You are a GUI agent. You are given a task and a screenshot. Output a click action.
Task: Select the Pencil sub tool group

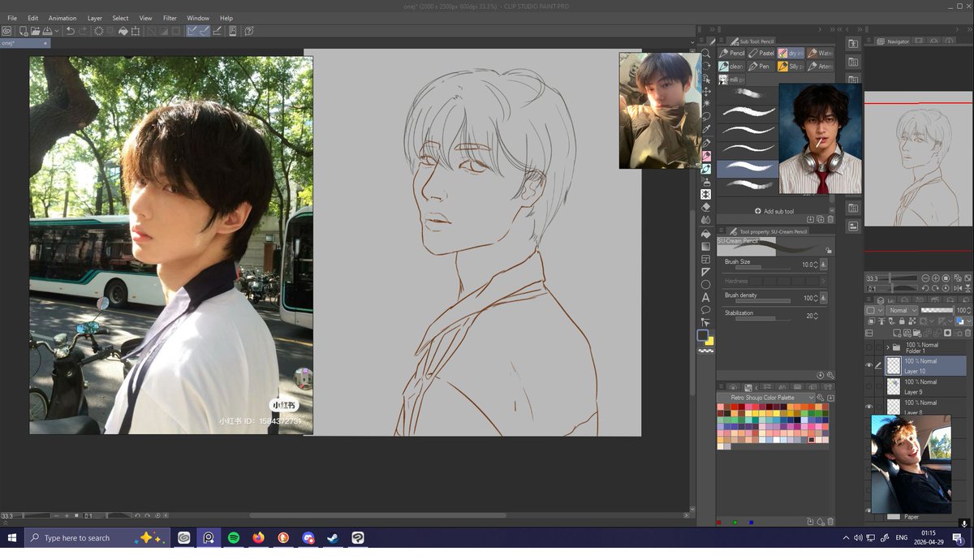(732, 54)
